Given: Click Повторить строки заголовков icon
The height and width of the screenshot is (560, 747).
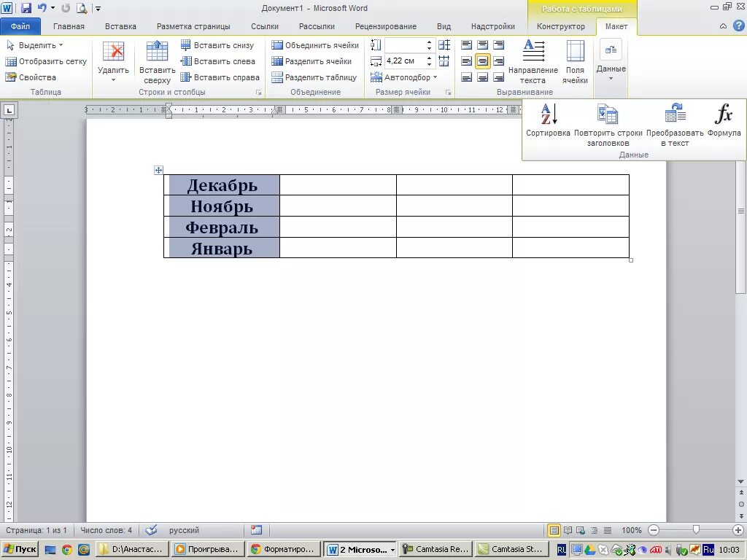Looking at the screenshot, I should point(608,125).
